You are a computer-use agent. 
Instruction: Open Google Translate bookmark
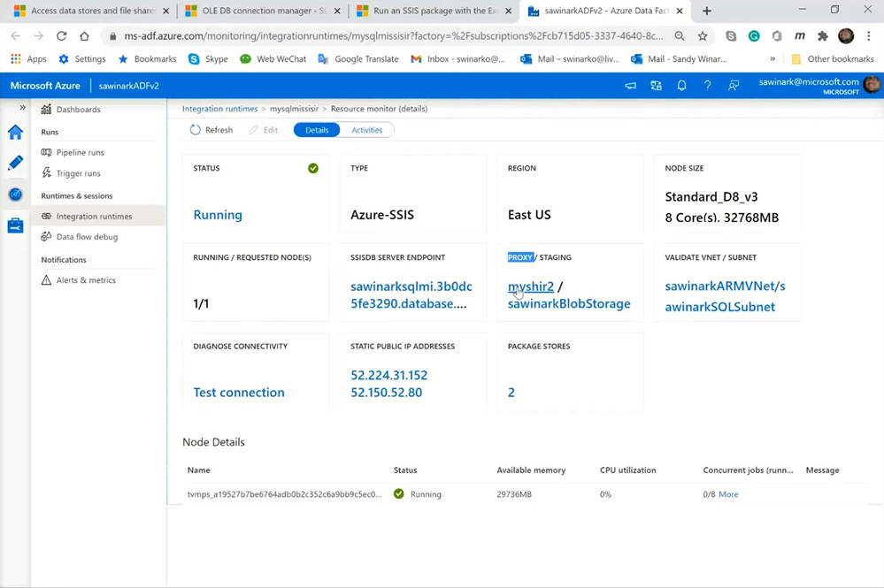pos(358,58)
